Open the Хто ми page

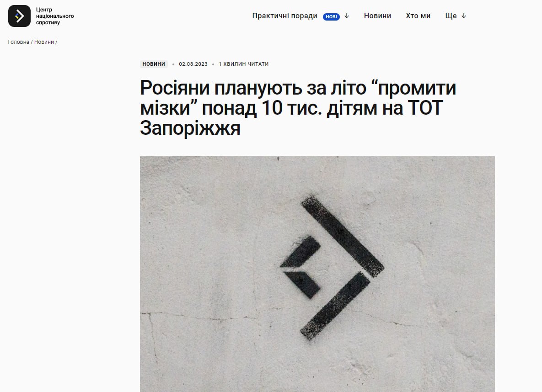click(418, 16)
